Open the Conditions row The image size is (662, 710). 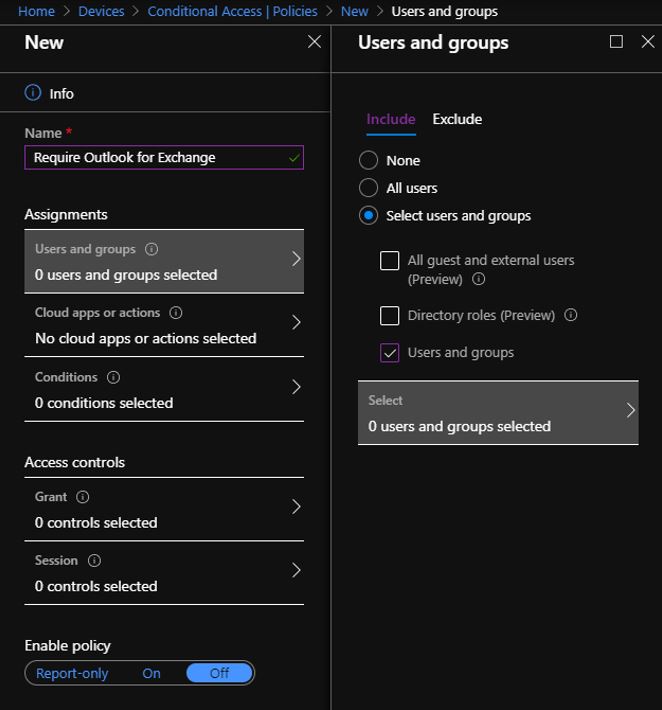pyautogui.click(x=164, y=389)
